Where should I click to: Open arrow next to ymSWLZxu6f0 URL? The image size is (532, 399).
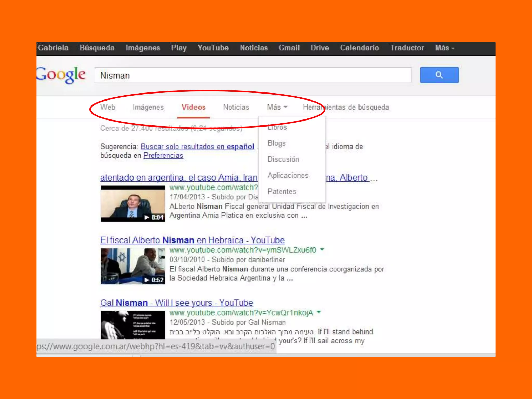point(322,249)
